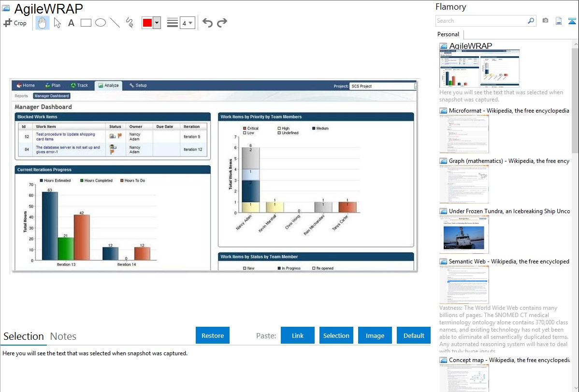Click the Home tab in the dashboard
Viewport: 579px width, 392px height.
(x=26, y=86)
